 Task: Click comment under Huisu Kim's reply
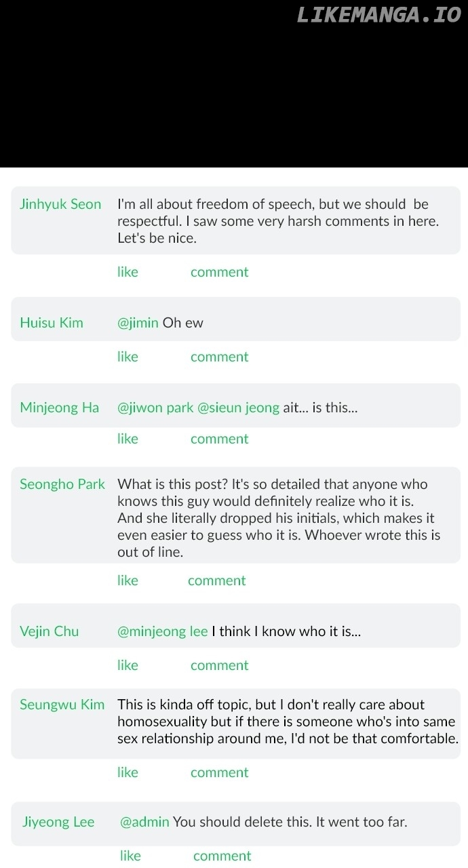click(x=219, y=357)
